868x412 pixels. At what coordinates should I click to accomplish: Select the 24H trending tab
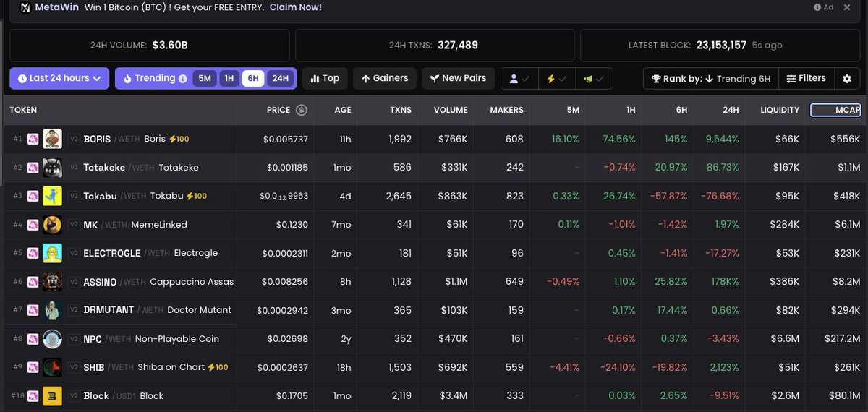(x=279, y=79)
